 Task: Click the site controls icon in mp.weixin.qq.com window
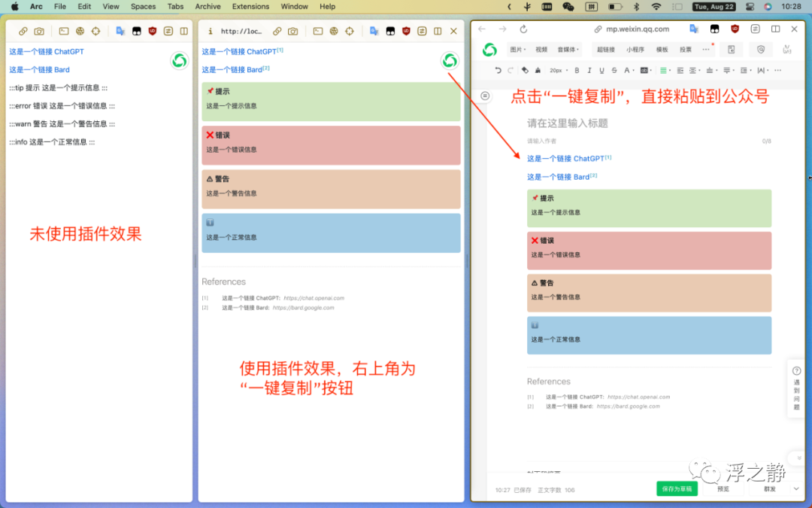point(755,29)
